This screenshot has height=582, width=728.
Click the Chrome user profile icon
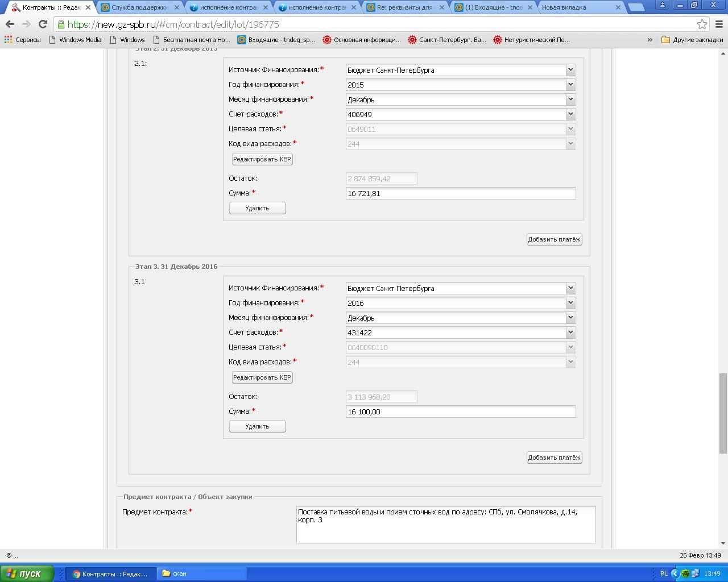[662, 5]
